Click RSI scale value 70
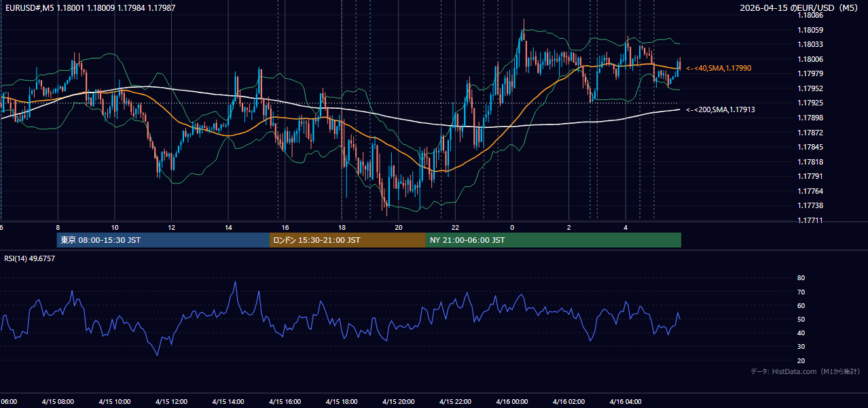 pos(801,292)
